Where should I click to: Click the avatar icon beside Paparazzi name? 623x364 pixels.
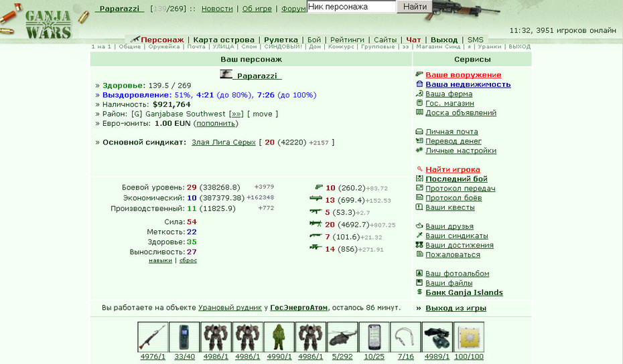tap(226, 74)
